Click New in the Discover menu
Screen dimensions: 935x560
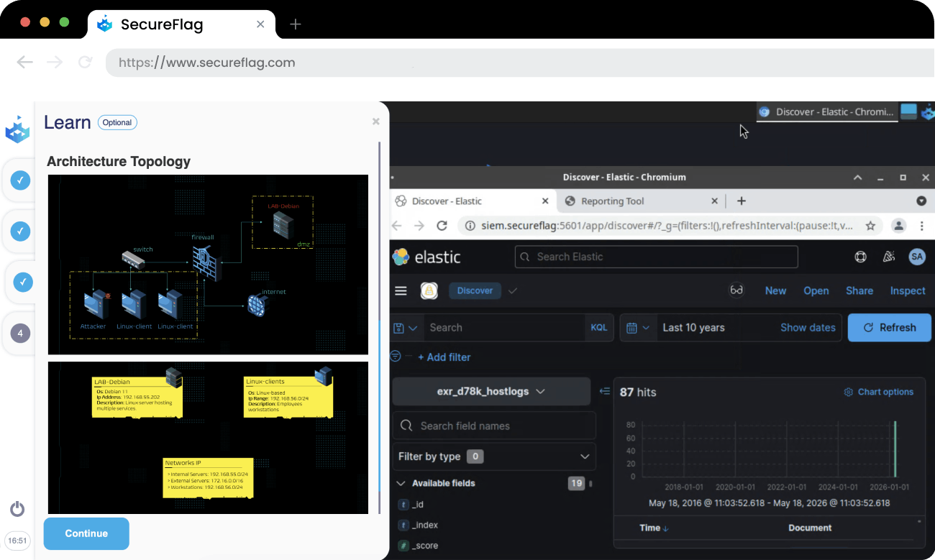pyautogui.click(x=775, y=290)
